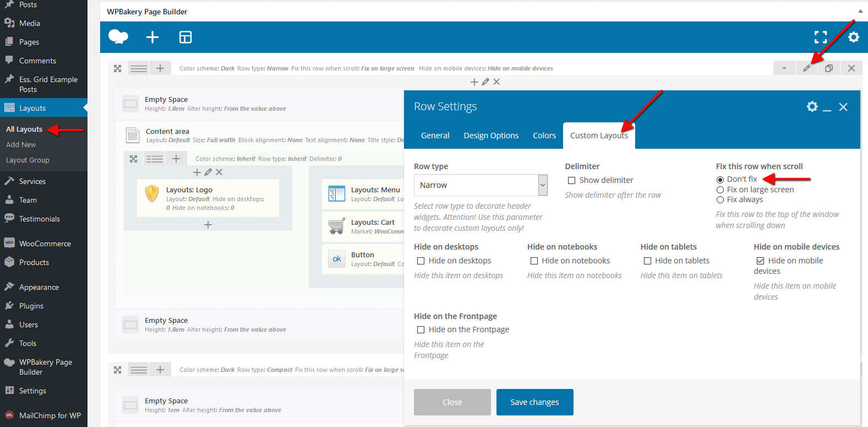The image size is (868, 427).
Task: Edit top column with pencil icon
Action: pos(485,82)
